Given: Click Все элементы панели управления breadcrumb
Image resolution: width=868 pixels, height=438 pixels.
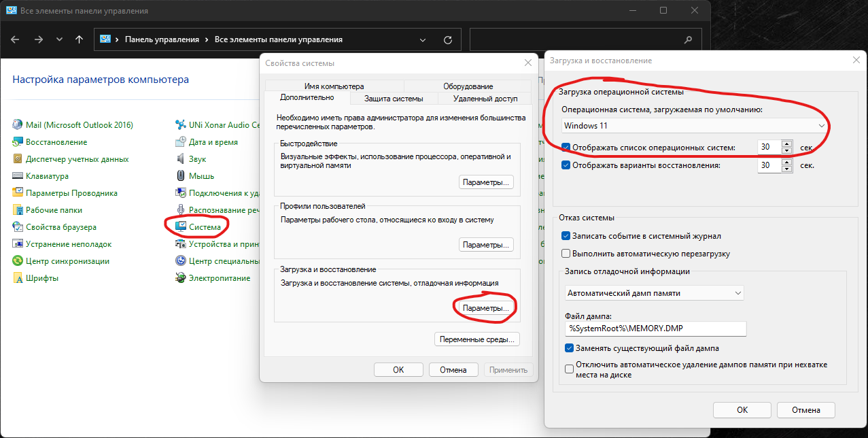Looking at the screenshot, I should (278, 39).
